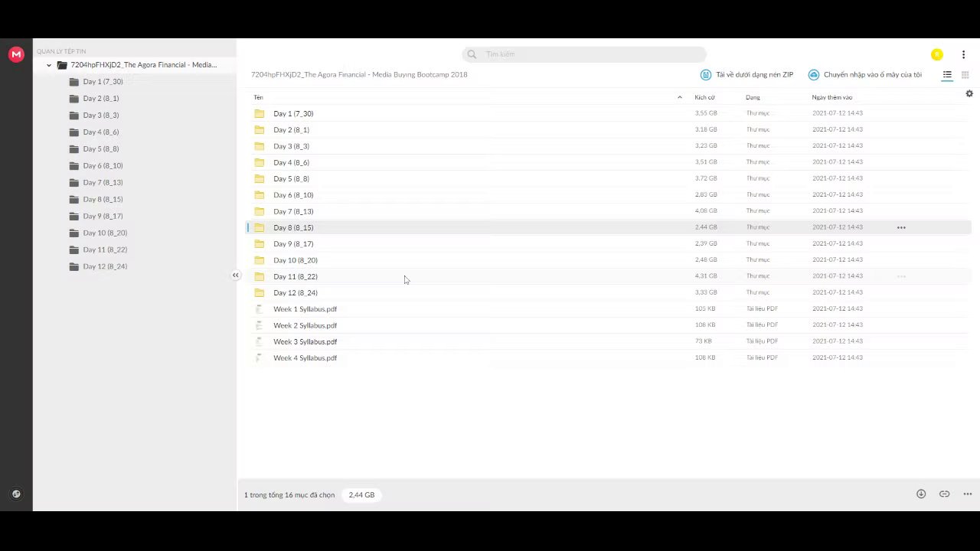Open the yellow user avatar
Viewport: 980px width, 551px height.
pos(936,54)
